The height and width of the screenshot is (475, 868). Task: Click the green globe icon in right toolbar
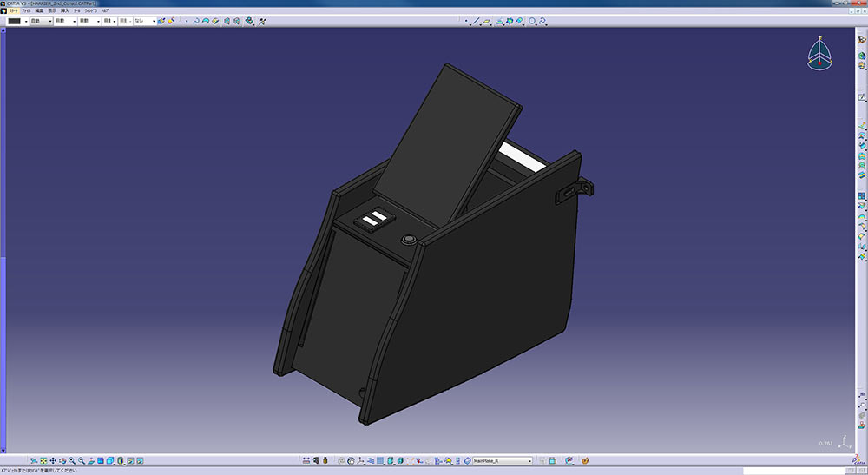[862, 56]
